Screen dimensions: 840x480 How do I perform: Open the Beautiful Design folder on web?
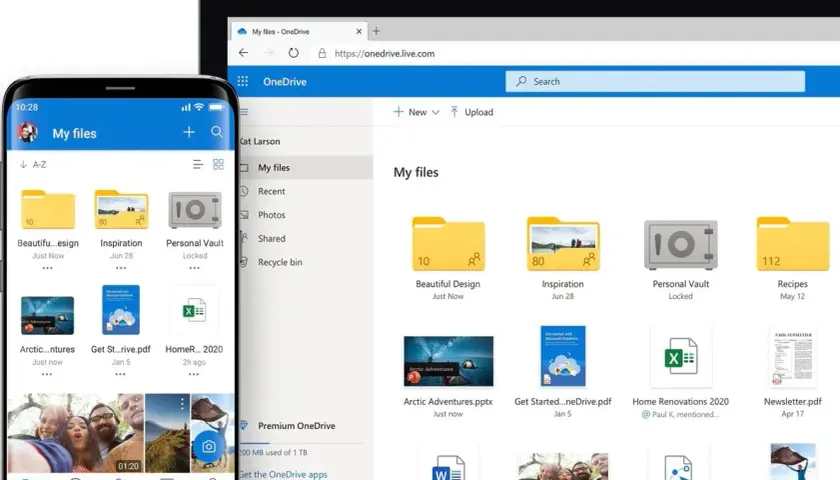(x=448, y=244)
